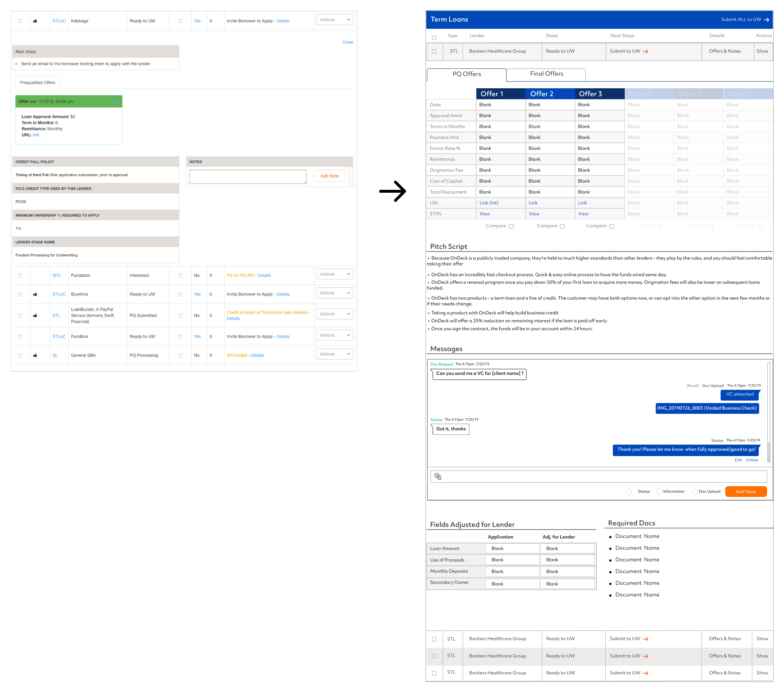Image resolution: width=784 pixels, height=692 pixels.
Task: Open Fix for PQ API link
Action: click(240, 276)
